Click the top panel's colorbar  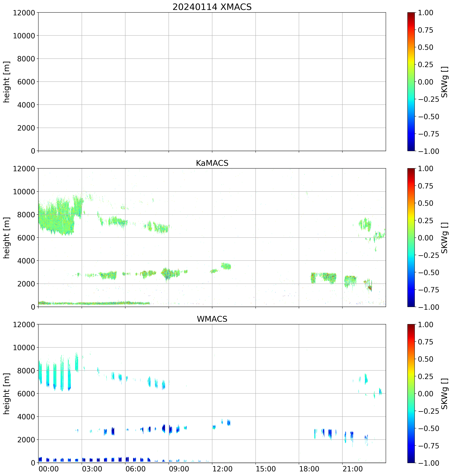pos(411,82)
